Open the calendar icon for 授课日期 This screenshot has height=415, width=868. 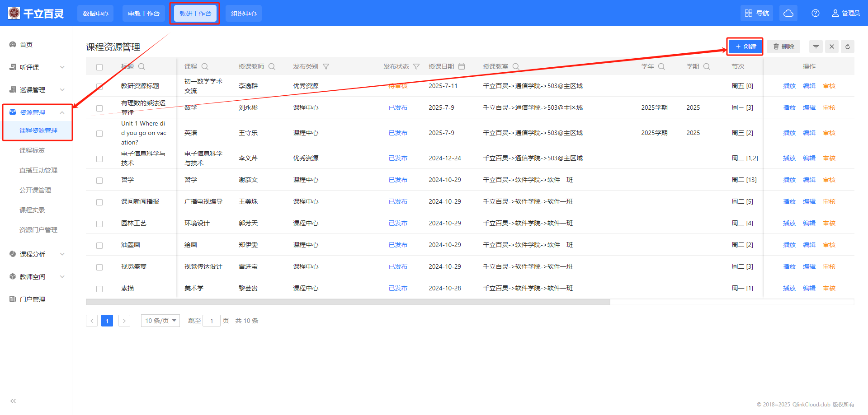462,66
